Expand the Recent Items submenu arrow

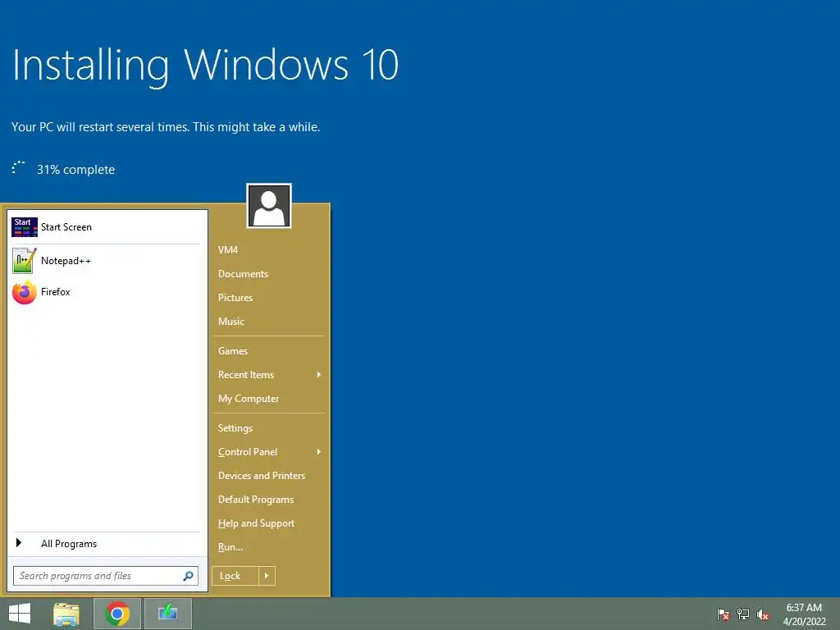[x=319, y=374]
